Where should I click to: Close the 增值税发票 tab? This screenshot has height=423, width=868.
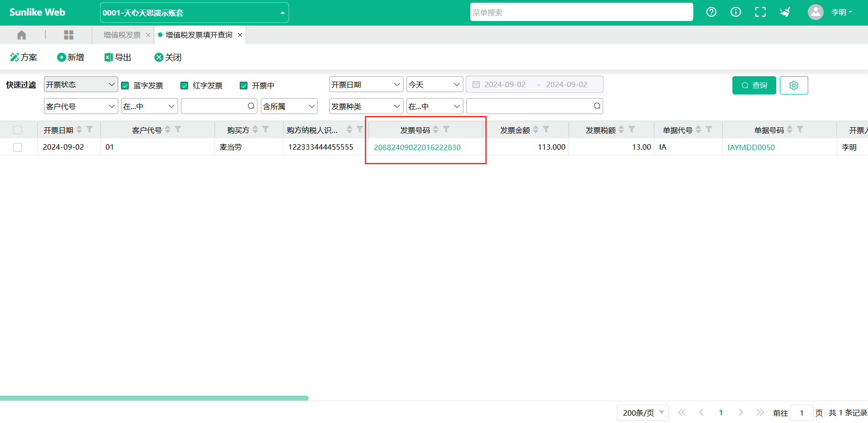tap(148, 35)
